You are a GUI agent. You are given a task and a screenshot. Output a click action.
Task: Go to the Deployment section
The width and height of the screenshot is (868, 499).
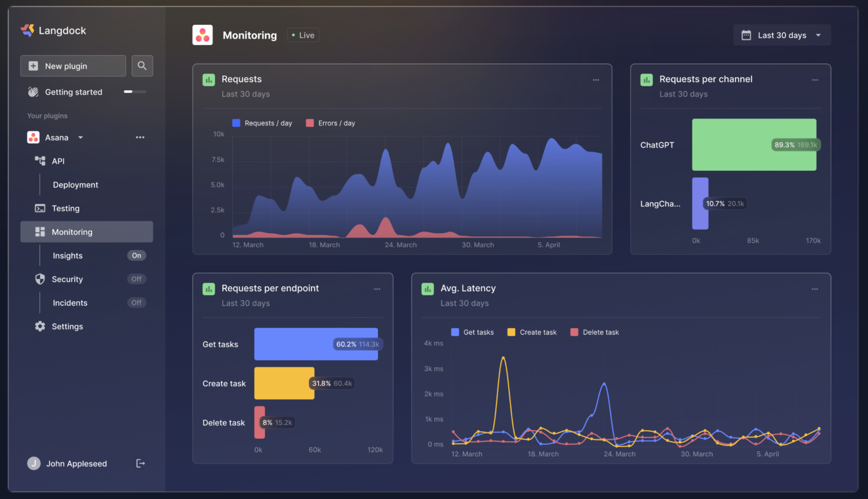(75, 185)
